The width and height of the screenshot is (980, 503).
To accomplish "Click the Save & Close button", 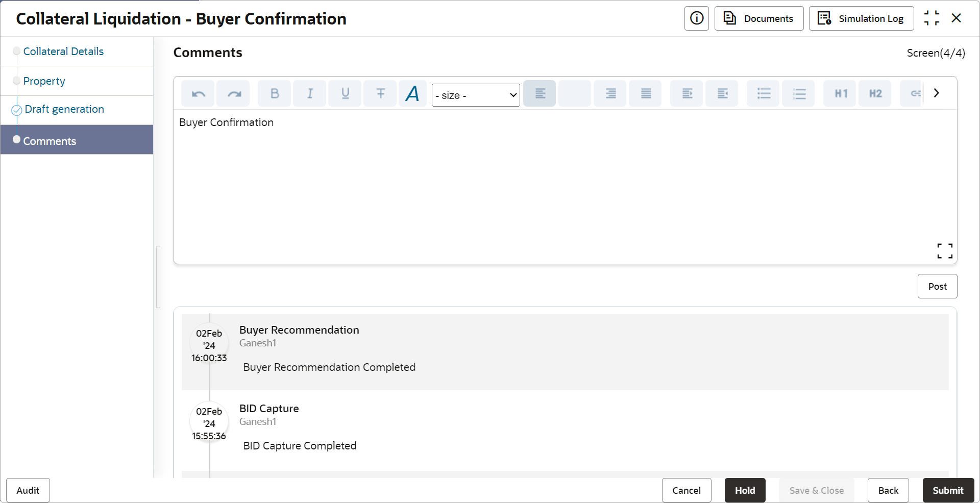I will coord(816,490).
